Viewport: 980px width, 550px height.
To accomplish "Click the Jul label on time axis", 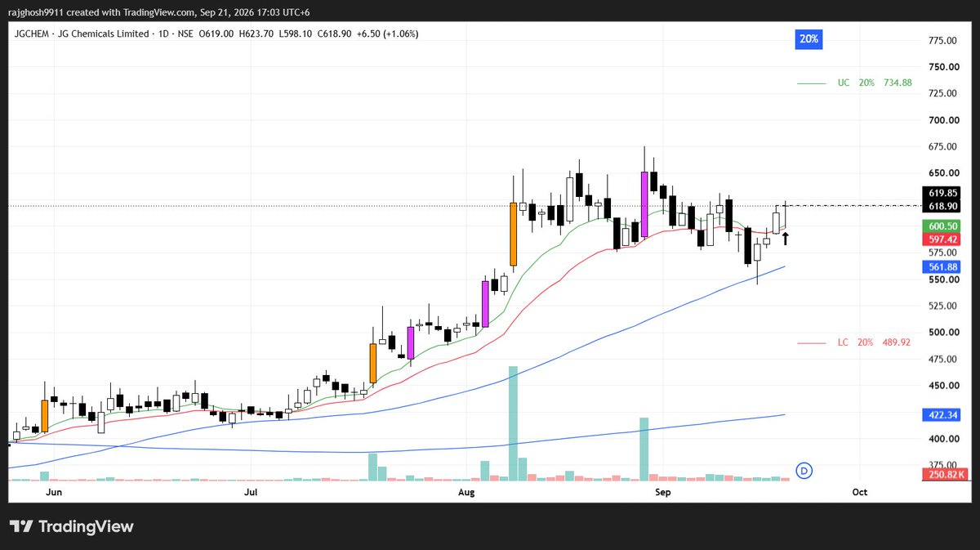I will [x=251, y=492].
